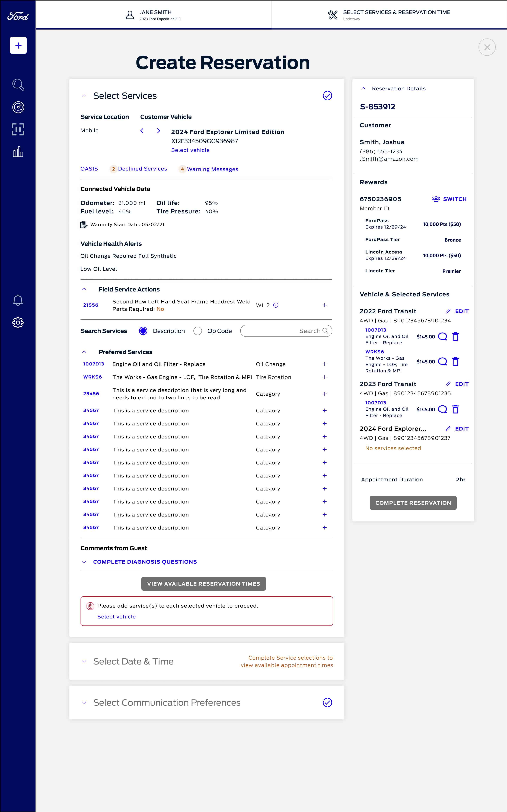Open notifications bell icon
The image size is (507, 812).
coord(18,300)
